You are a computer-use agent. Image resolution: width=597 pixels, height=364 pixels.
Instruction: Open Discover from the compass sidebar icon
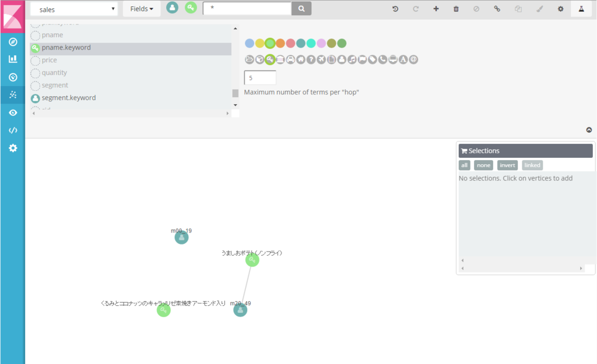pyautogui.click(x=13, y=42)
